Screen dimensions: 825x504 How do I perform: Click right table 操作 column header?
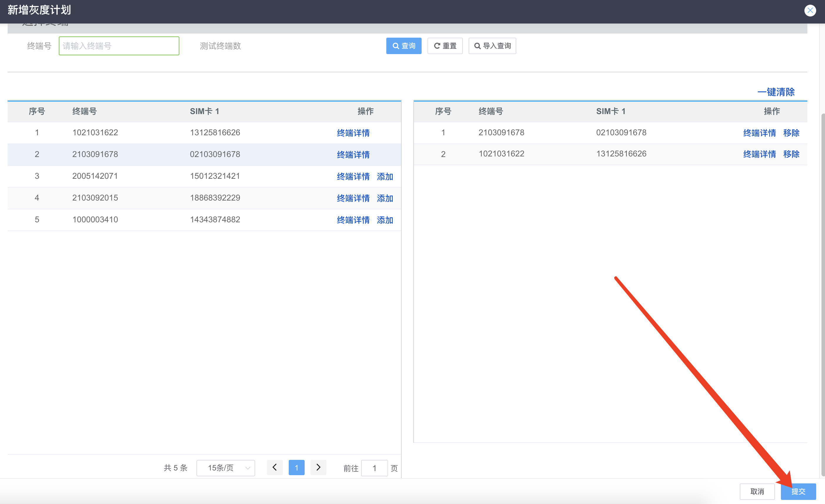771,111
